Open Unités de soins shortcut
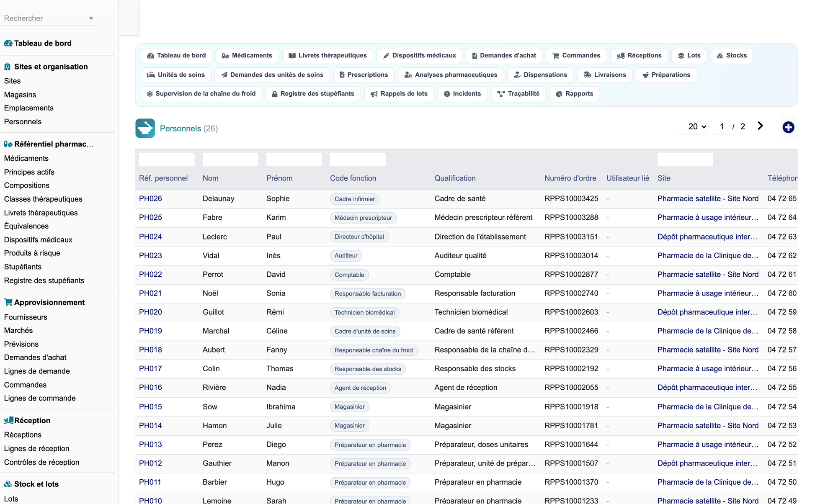The width and height of the screenshot is (815, 504). [176, 75]
